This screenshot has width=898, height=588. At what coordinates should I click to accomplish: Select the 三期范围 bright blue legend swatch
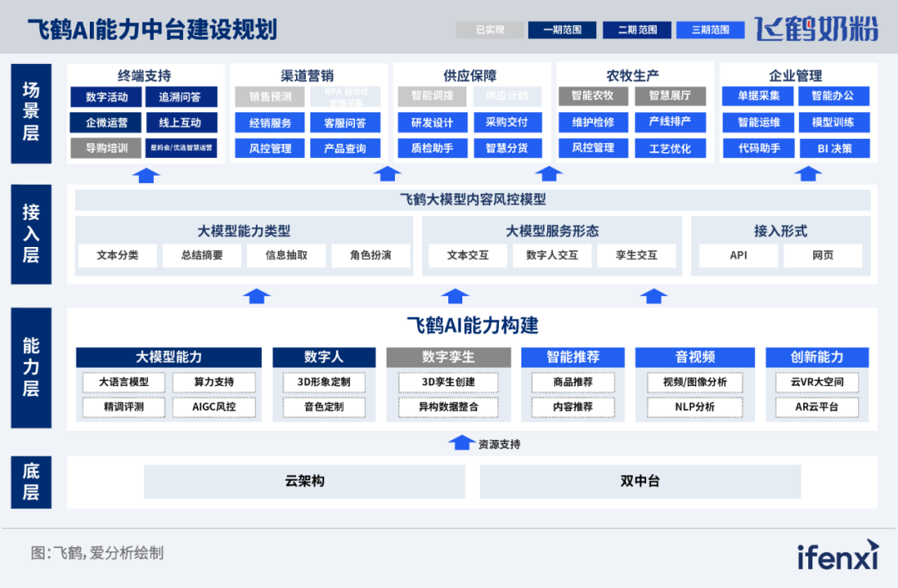click(x=710, y=30)
